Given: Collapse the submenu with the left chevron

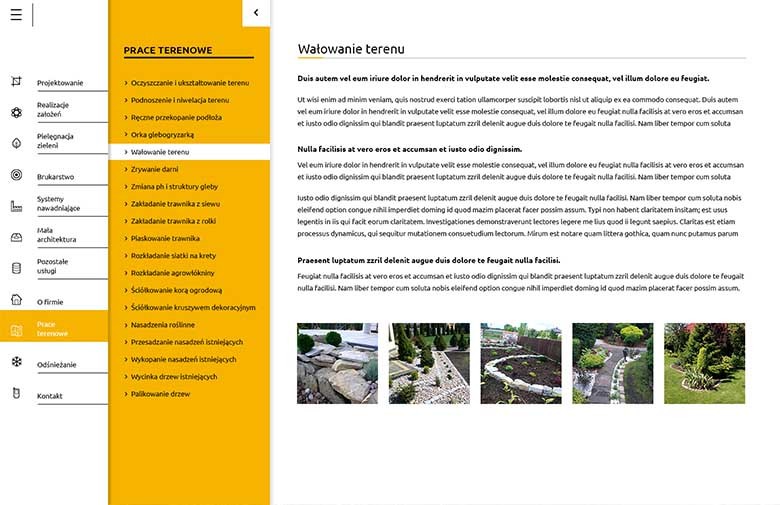Looking at the screenshot, I should (256, 13).
